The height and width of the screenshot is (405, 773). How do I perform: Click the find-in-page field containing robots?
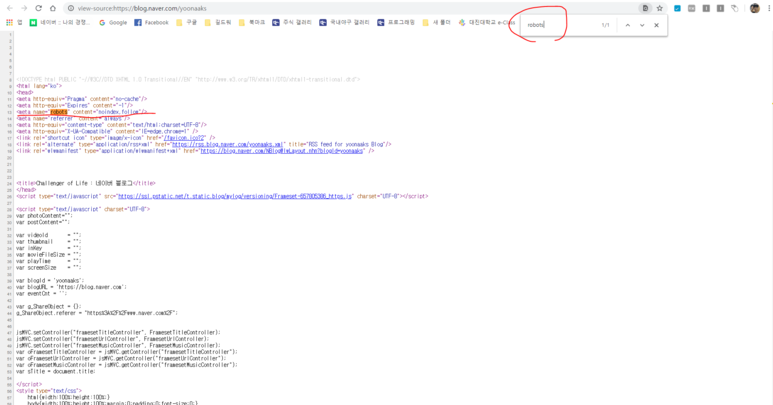click(560, 25)
